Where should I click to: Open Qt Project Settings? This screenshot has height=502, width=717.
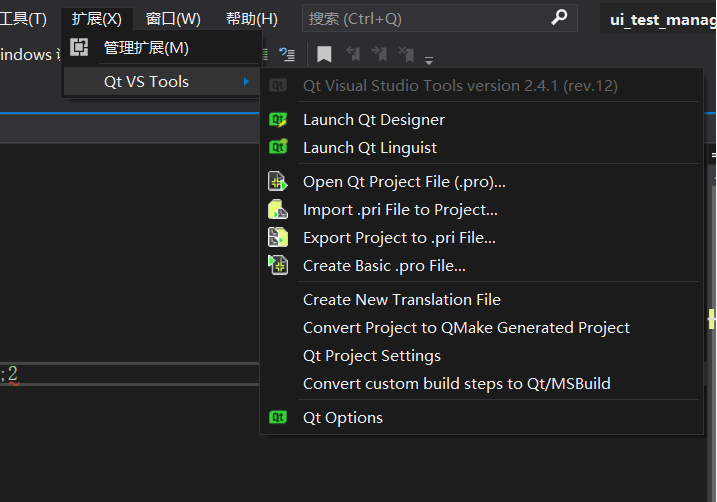(x=482, y=355)
